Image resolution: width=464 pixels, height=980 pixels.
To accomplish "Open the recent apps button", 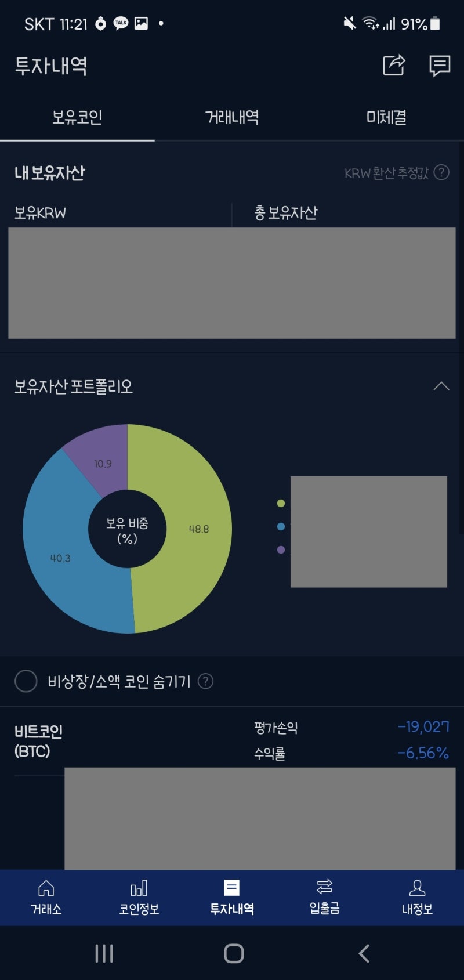I will point(104,952).
